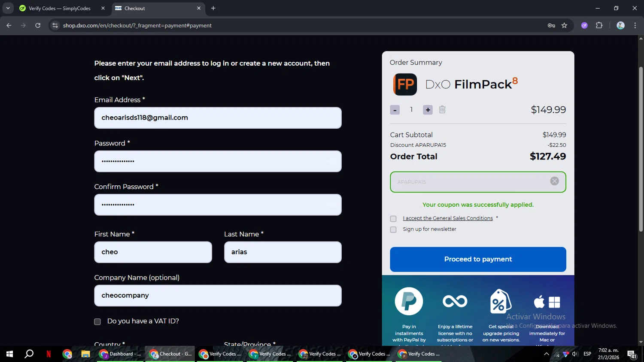Viewport: 644px width, 362px height.
Task: Click the ESP input language indicator
Action: coord(587,354)
